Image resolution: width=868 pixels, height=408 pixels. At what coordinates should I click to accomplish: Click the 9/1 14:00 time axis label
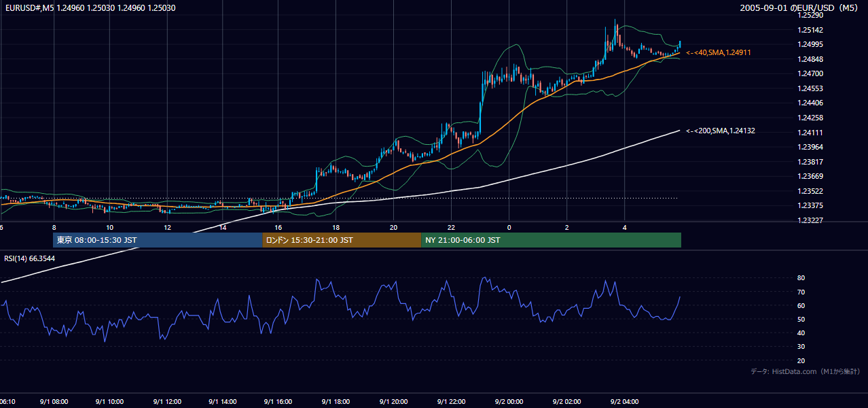223,402
